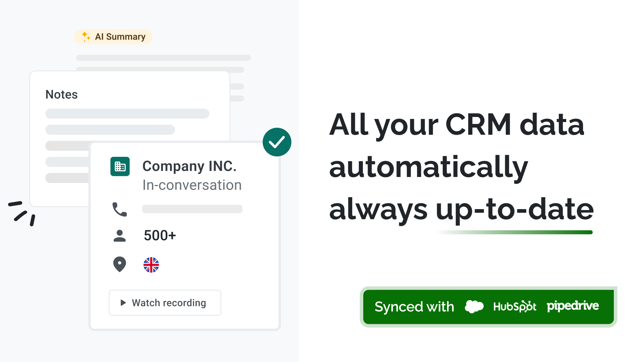Select the AI Summary tag

tap(113, 37)
